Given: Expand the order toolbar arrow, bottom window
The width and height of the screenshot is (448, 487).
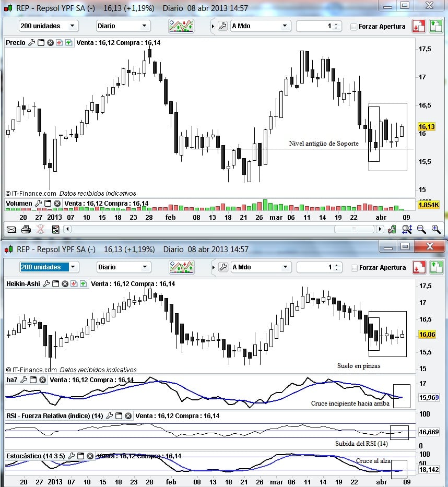Looking at the screenshot, I should pos(214,267).
